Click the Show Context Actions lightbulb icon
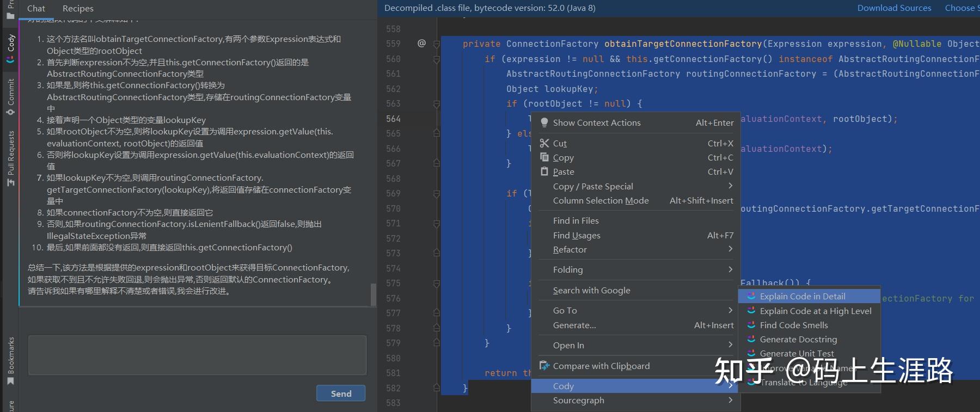This screenshot has height=412, width=980. click(x=544, y=123)
